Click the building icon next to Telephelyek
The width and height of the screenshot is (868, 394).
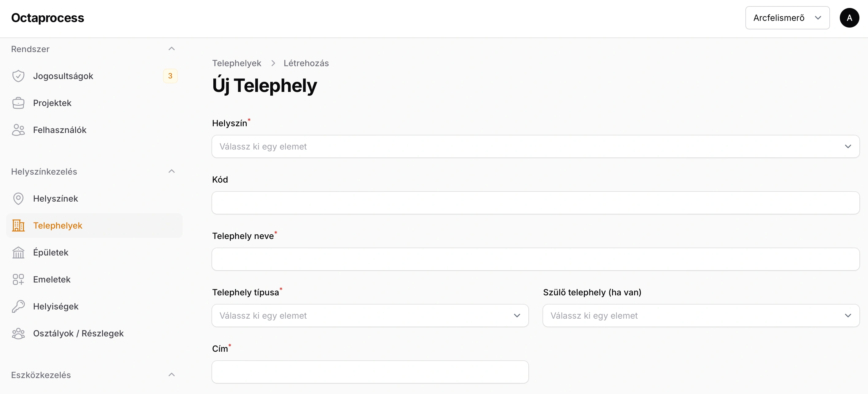coord(18,225)
